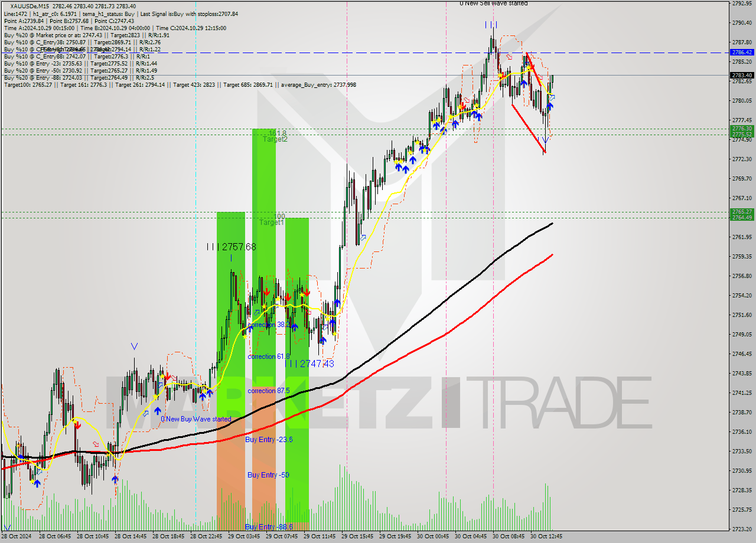This screenshot has width=756, height=543.
Task: Click the '0 New Buy Wave started' label
Action: (195, 419)
